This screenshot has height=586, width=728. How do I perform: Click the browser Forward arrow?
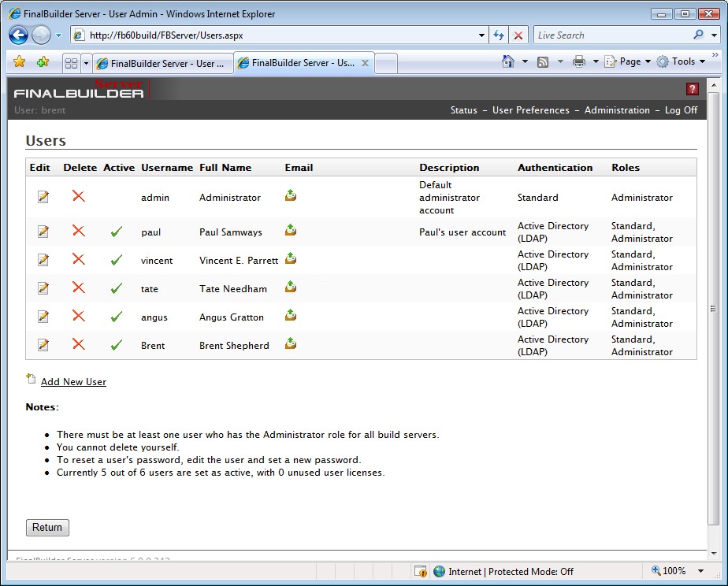[x=41, y=35]
